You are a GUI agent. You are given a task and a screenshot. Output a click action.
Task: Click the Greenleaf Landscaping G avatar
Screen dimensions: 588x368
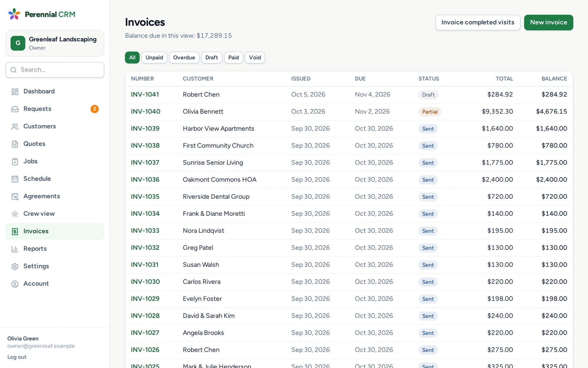pos(18,43)
